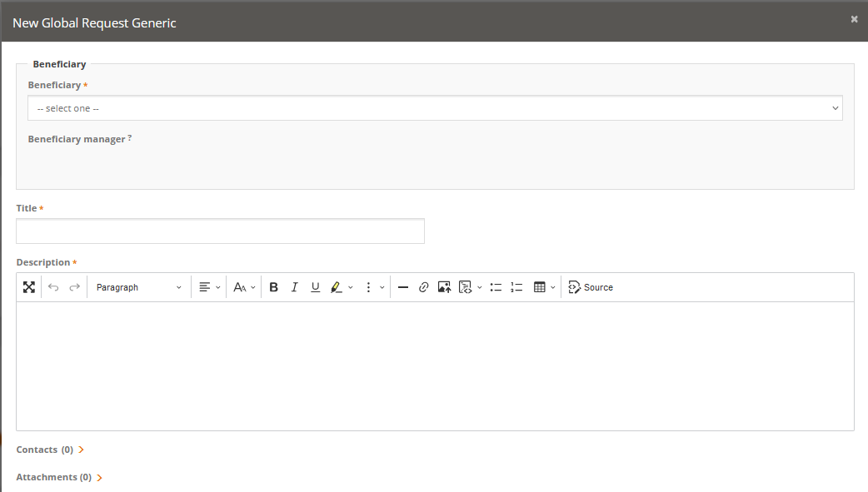Open the Beneficiary select dropdown
868x492 pixels.
tap(435, 108)
